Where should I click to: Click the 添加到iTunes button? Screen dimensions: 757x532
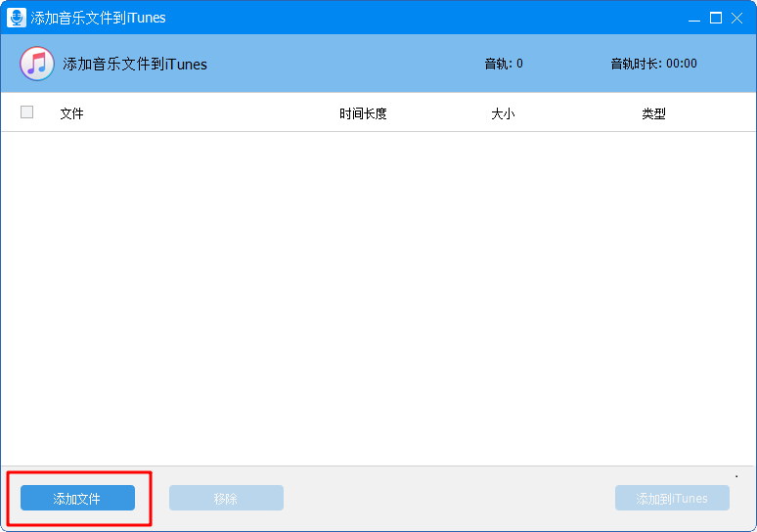point(672,498)
